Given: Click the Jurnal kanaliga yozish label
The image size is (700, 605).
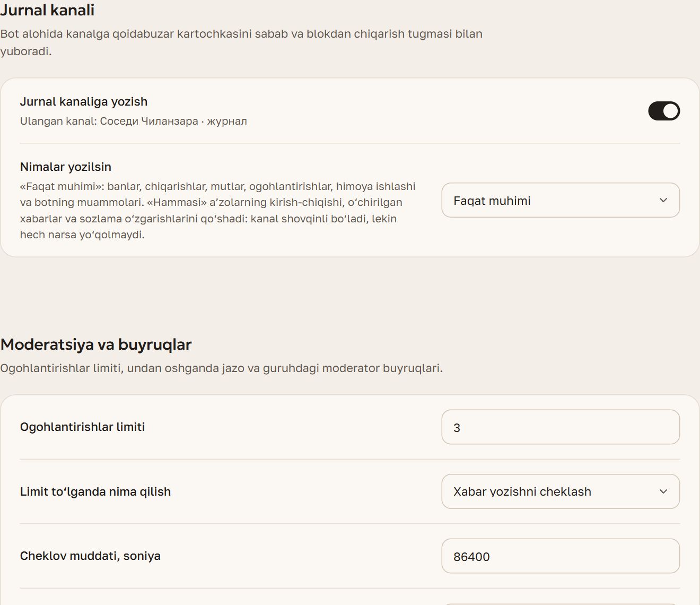Looking at the screenshot, I should pos(84,101).
